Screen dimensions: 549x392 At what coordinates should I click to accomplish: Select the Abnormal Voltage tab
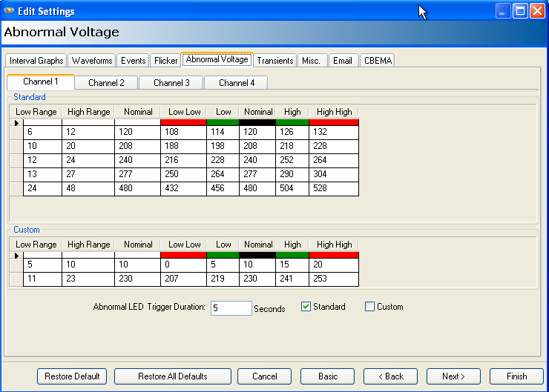click(217, 59)
